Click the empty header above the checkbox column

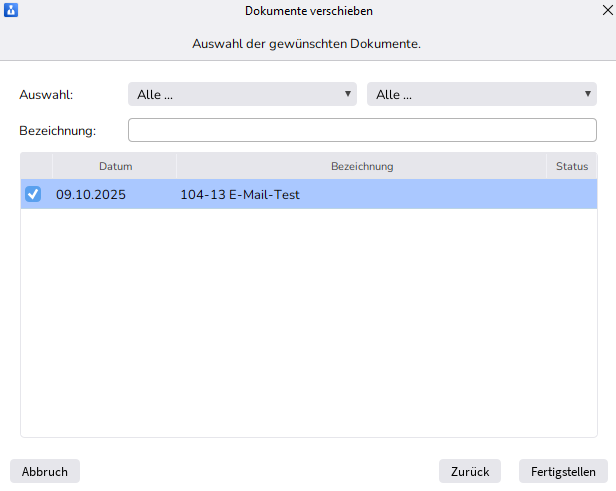37,166
